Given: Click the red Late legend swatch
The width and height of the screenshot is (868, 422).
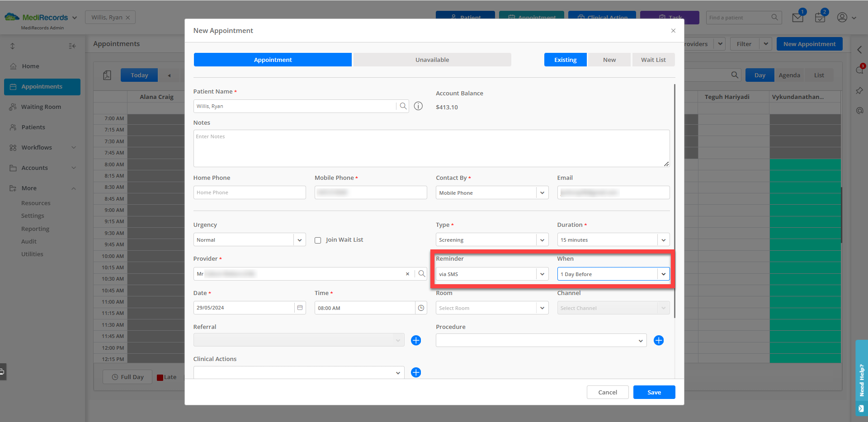Looking at the screenshot, I should pos(159,377).
